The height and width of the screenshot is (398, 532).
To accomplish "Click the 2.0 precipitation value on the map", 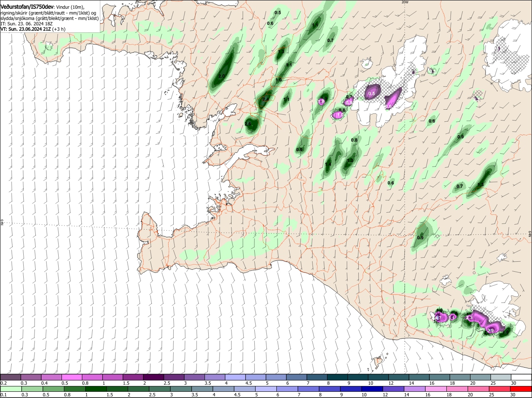I will click(222, 76).
